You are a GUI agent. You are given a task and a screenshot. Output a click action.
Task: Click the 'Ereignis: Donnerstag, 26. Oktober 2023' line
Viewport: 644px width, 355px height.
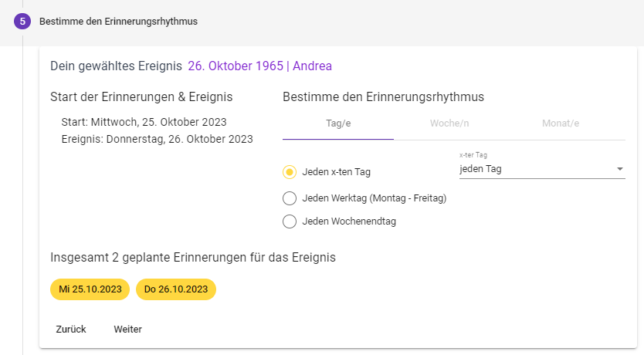(157, 140)
